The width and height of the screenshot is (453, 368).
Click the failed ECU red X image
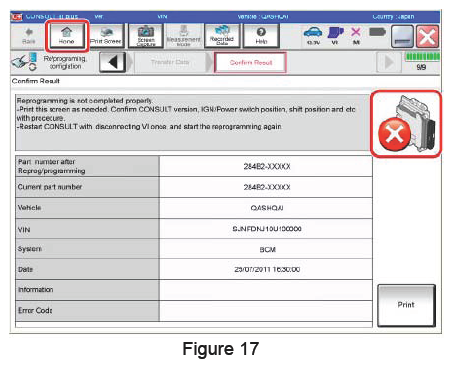(x=406, y=124)
